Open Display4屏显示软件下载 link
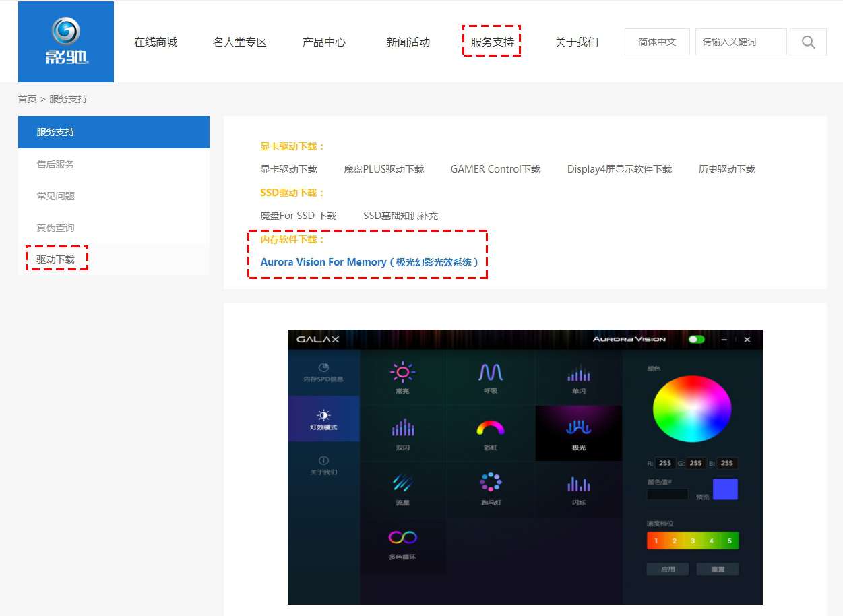Image resolution: width=843 pixels, height=616 pixels. tap(620, 169)
